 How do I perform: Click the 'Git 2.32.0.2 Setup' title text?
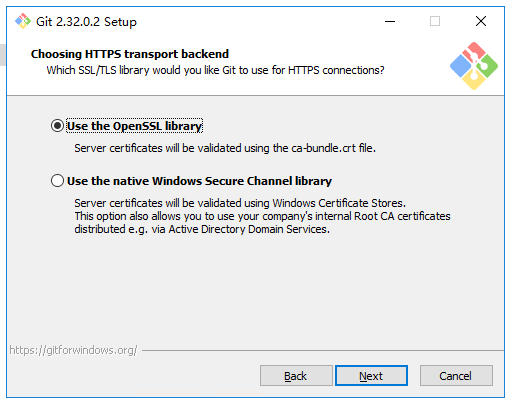point(86,22)
